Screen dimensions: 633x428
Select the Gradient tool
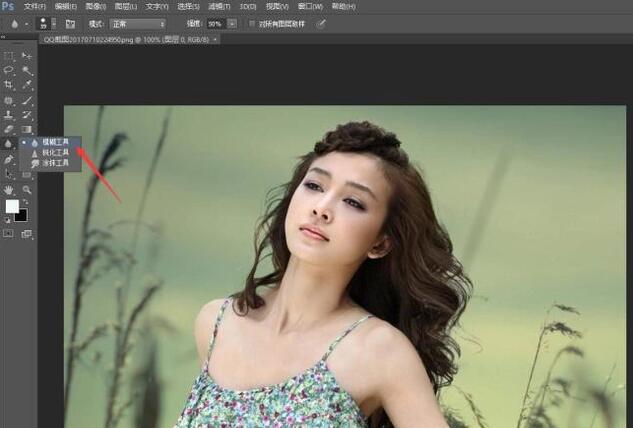click(x=27, y=130)
